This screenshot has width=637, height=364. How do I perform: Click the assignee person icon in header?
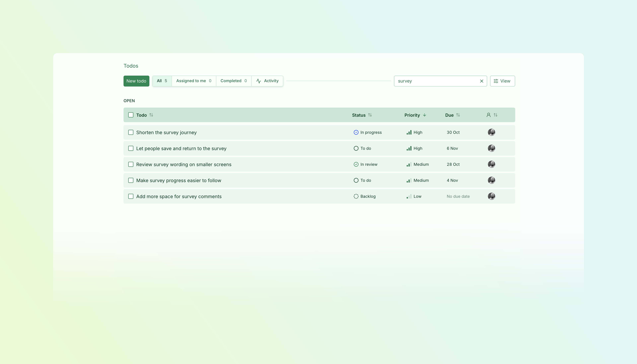click(488, 115)
